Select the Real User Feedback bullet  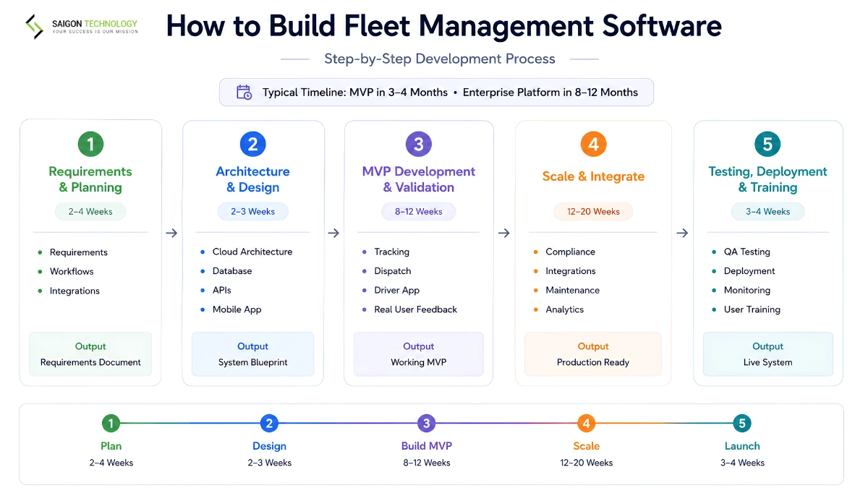[x=409, y=309]
